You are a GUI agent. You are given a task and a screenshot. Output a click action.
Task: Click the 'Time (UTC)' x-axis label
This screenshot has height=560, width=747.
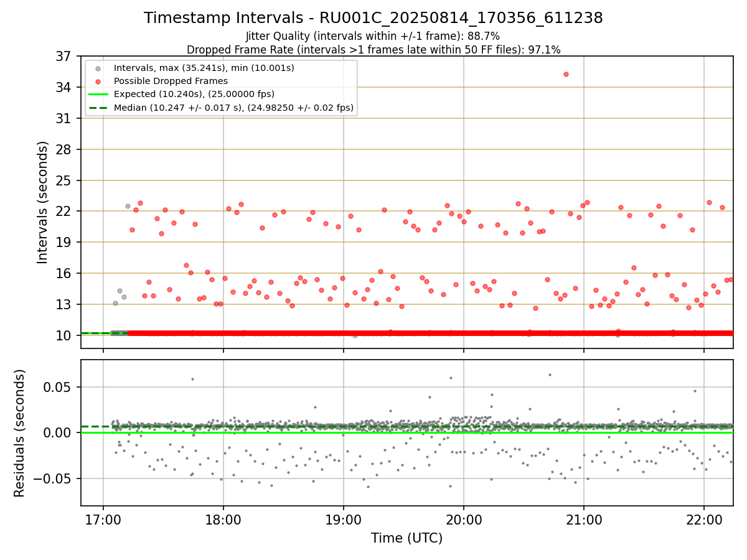coord(406,538)
